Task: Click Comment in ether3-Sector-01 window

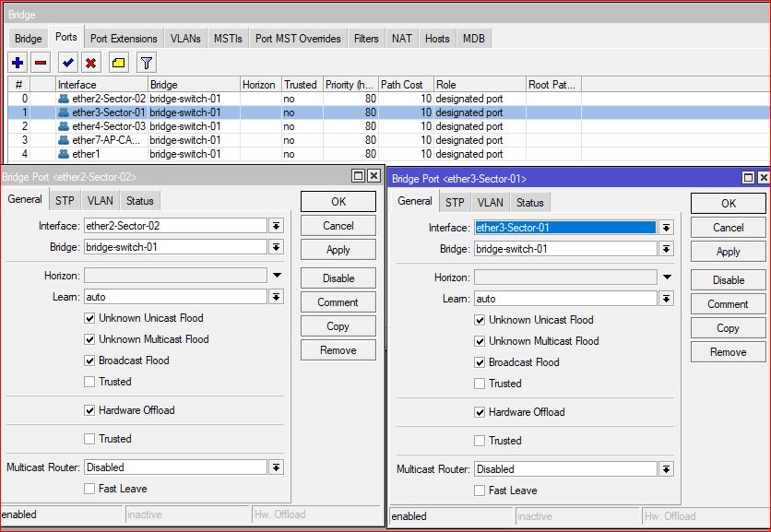Action: click(729, 304)
